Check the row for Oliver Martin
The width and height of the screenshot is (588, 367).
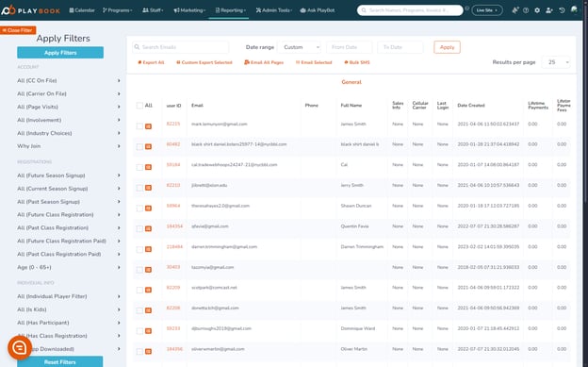click(x=139, y=352)
